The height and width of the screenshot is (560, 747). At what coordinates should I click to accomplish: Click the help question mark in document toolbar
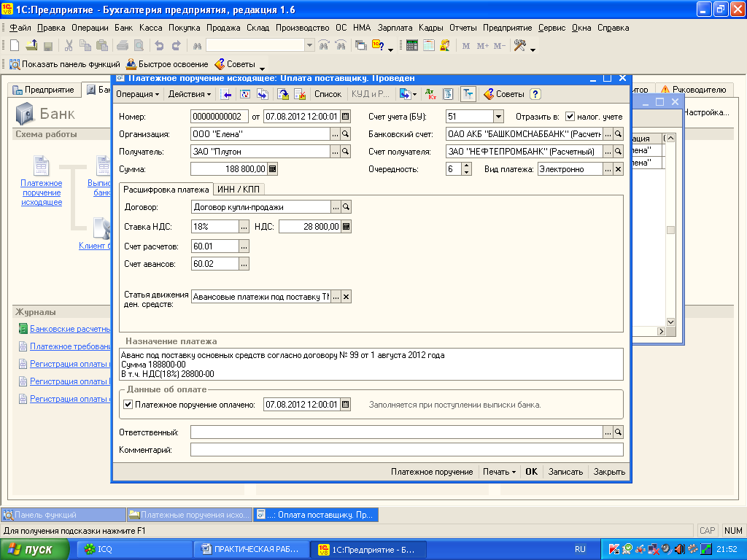(535, 94)
